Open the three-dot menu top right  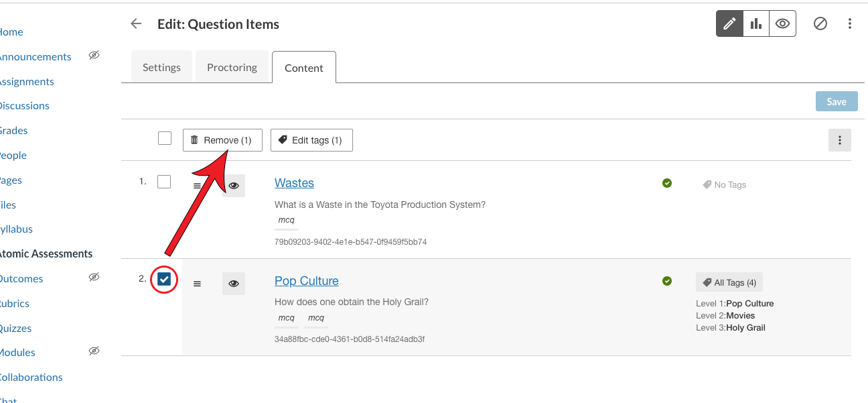click(849, 23)
